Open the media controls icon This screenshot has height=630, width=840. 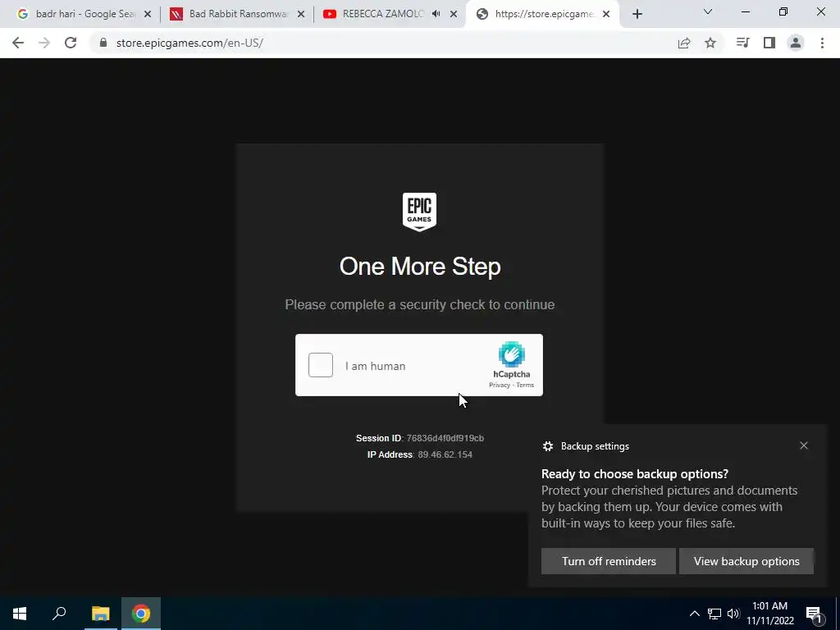pyautogui.click(x=742, y=43)
